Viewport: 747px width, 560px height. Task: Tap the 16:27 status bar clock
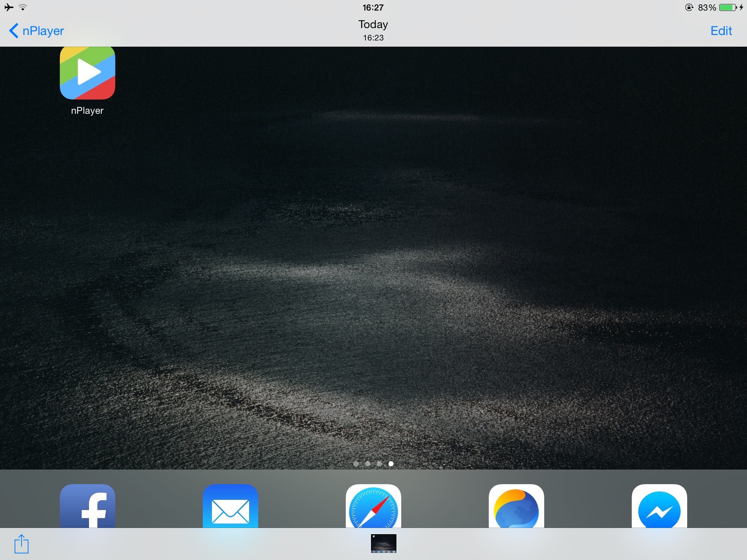(373, 7)
